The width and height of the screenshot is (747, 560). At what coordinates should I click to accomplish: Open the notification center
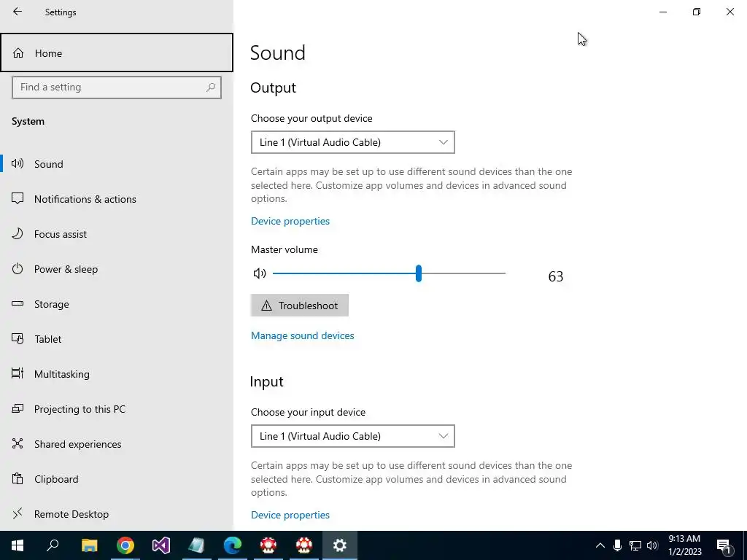click(x=724, y=545)
